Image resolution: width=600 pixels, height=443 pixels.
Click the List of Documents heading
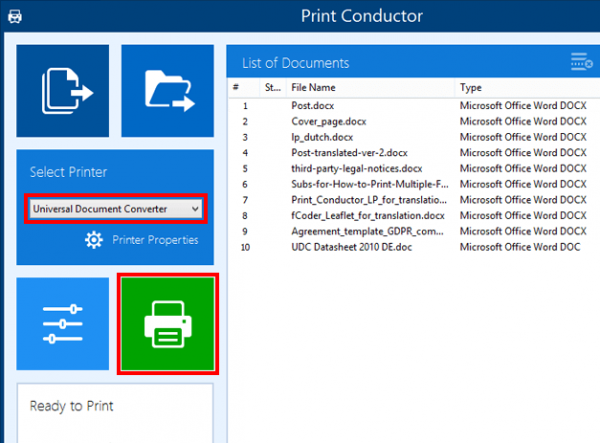coord(295,63)
